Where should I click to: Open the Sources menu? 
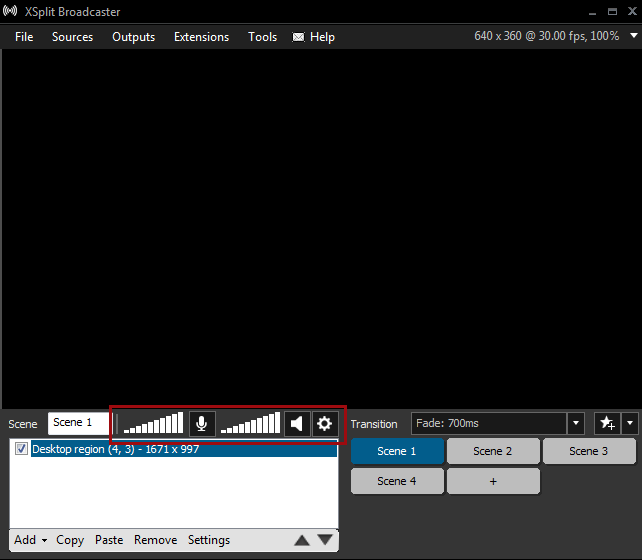pyautogui.click(x=72, y=37)
